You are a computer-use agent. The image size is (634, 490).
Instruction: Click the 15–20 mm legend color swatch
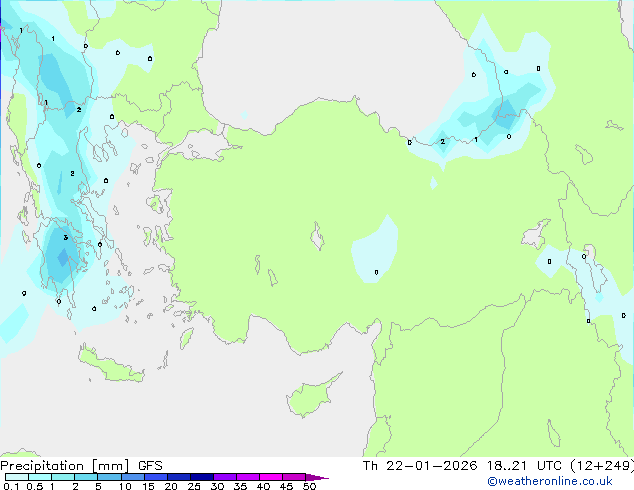point(156,477)
